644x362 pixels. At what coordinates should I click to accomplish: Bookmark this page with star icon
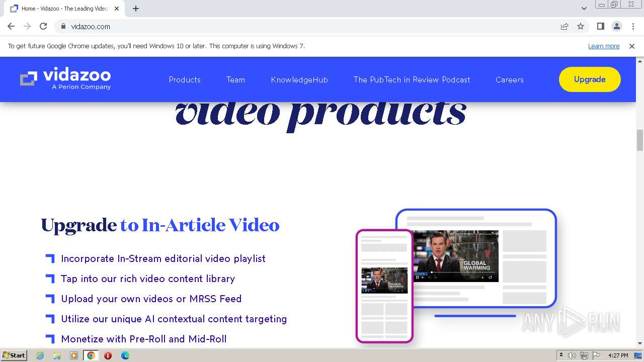581,26
